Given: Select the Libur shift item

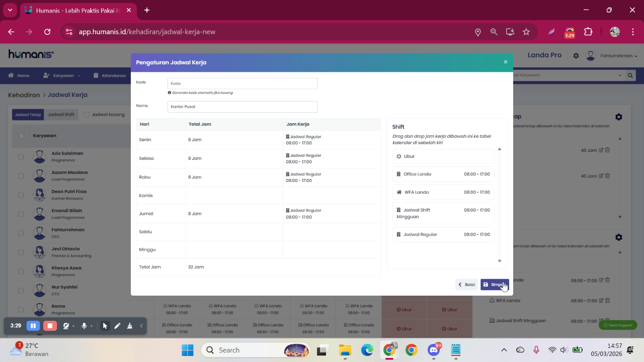Looking at the screenshot, I should coord(443,156).
